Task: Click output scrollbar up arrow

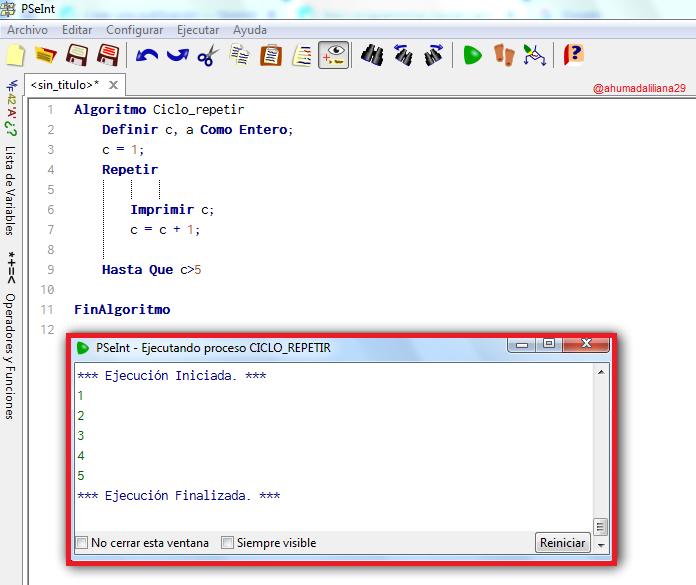Action: click(x=601, y=372)
